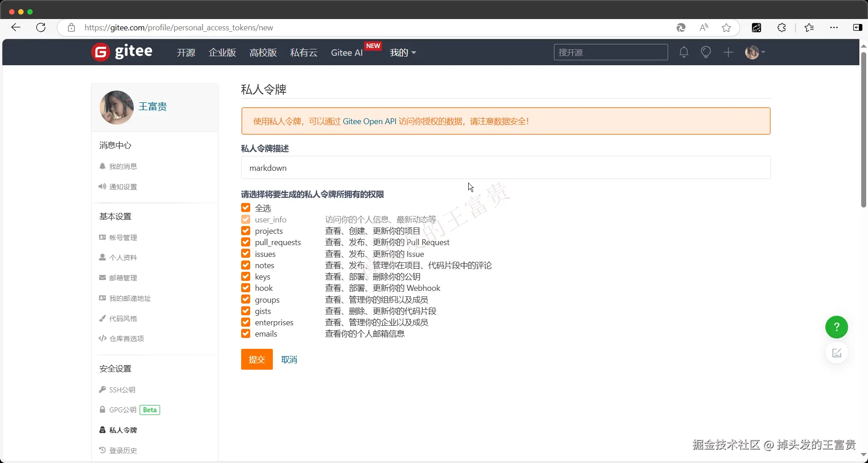Uncheck the gists permission checkbox
The height and width of the screenshot is (463, 868).
click(246, 311)
